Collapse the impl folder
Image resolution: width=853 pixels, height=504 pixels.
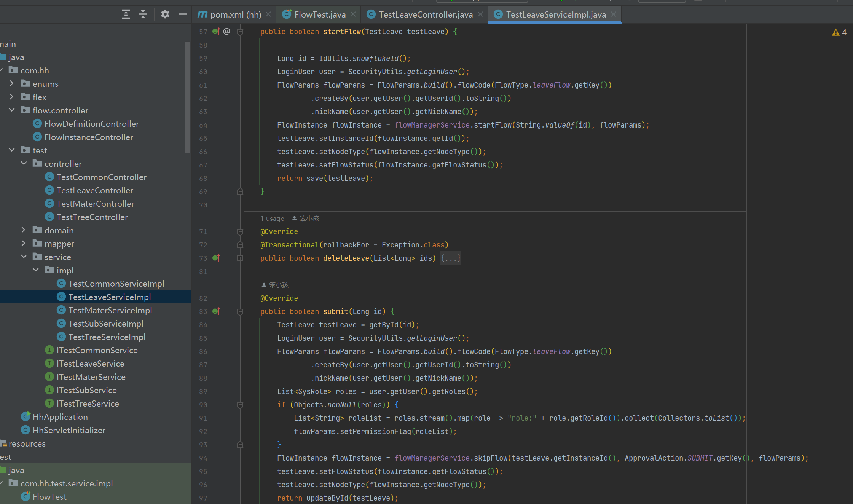coord(36,270)
